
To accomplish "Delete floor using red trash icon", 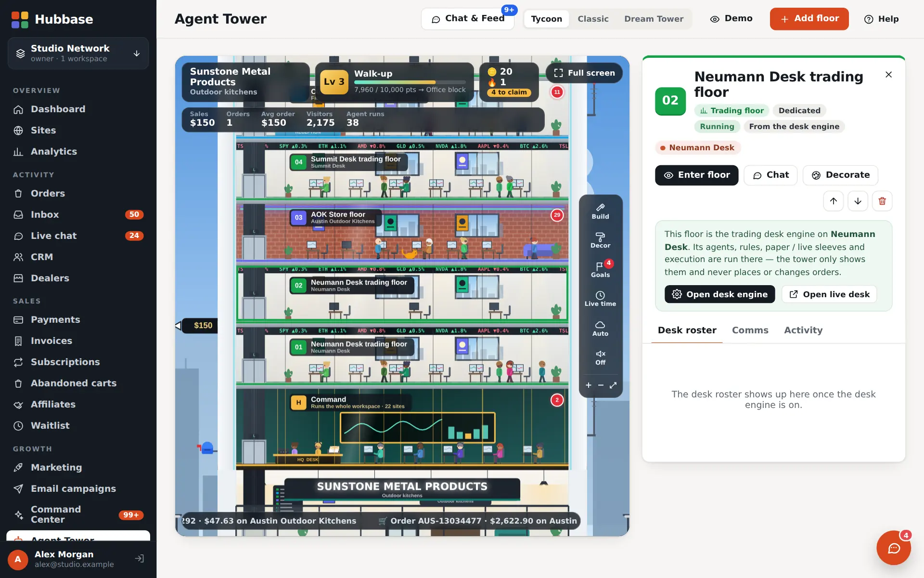I will [882, 201].
